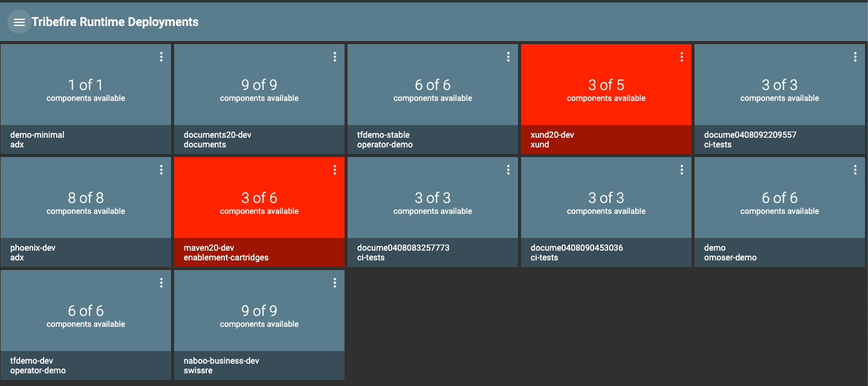
Task: Select the maven20-dev 3 of 6 tile
Action: pos(259,202)
